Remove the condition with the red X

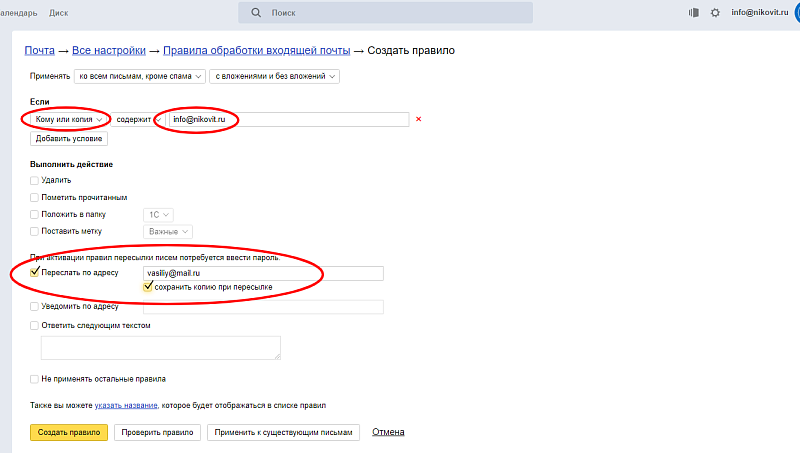pyautogui.click(x=419, y=120)
